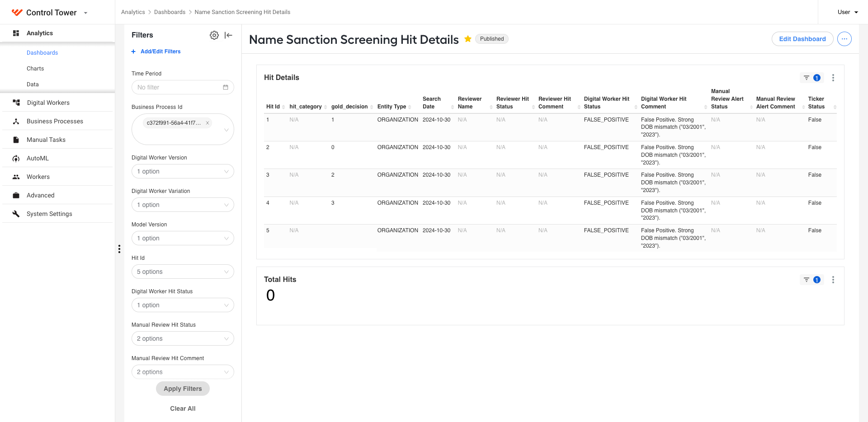
Task: Sort table by hit_category column
Action: [325, 107]
